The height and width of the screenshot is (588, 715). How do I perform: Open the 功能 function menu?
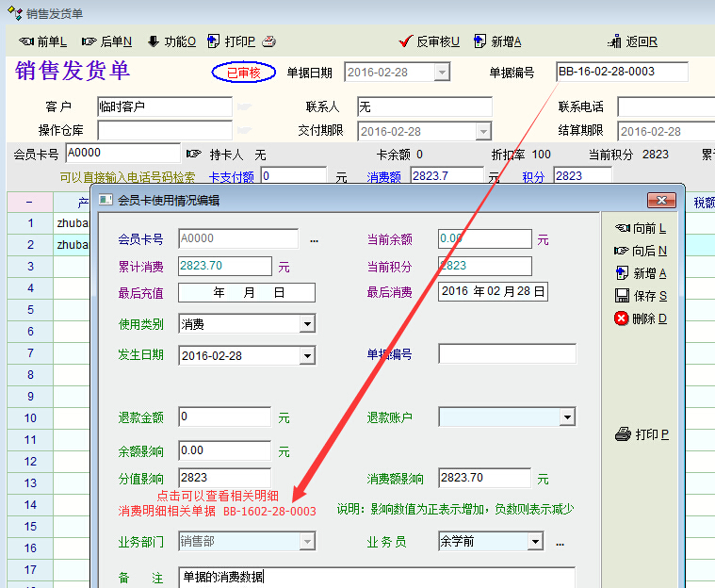click(171, 41)
